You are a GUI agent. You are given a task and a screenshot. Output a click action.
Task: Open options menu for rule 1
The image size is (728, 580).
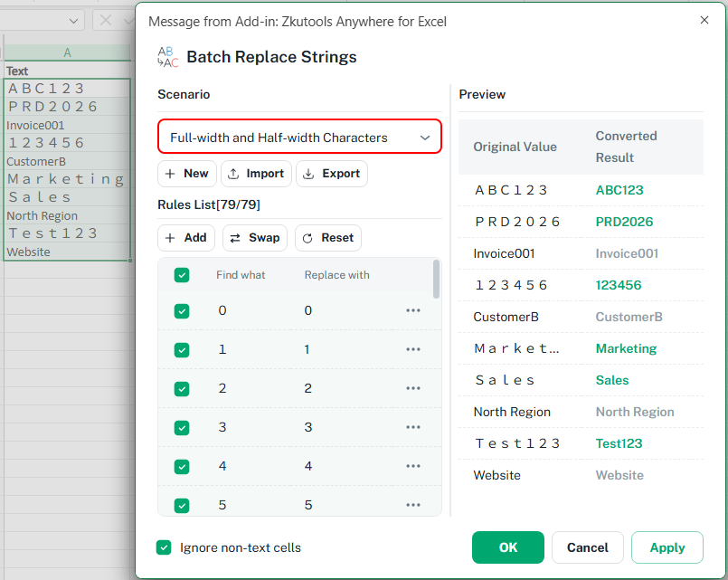point(412,349)
